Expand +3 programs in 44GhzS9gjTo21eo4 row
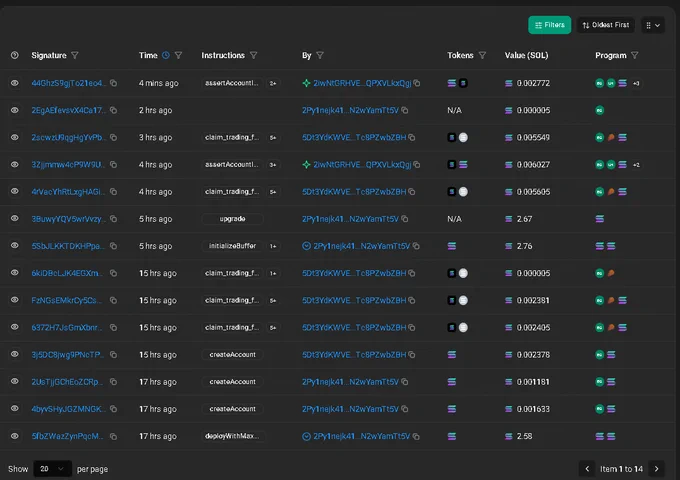680x480 pixels. (x=636, y=83)
